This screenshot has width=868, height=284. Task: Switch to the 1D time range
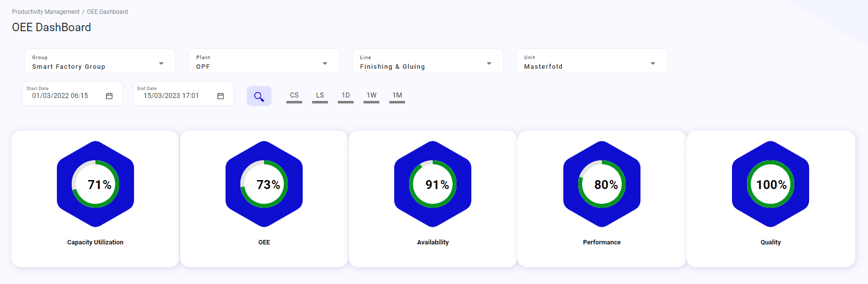coord(346,95)
